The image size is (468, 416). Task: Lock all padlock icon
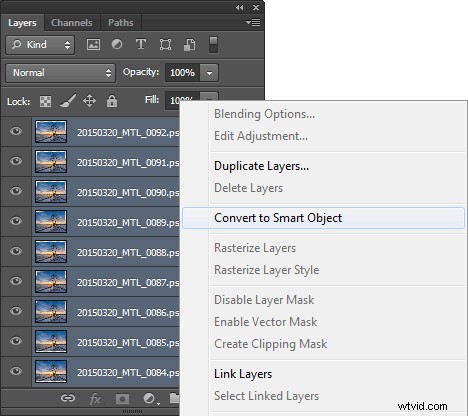point(112,101)
